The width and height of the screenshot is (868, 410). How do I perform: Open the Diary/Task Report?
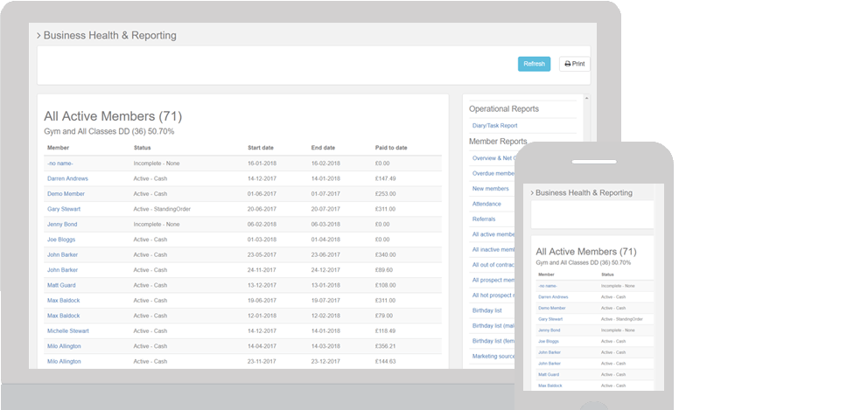pyautogui.click(x=494, y=126)
